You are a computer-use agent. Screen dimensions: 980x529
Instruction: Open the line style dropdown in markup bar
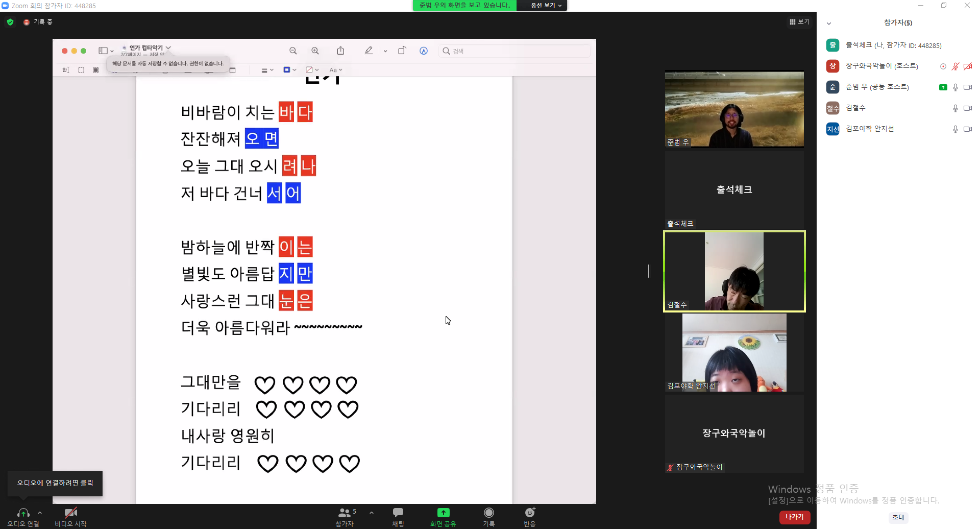[x=267, y=70]
